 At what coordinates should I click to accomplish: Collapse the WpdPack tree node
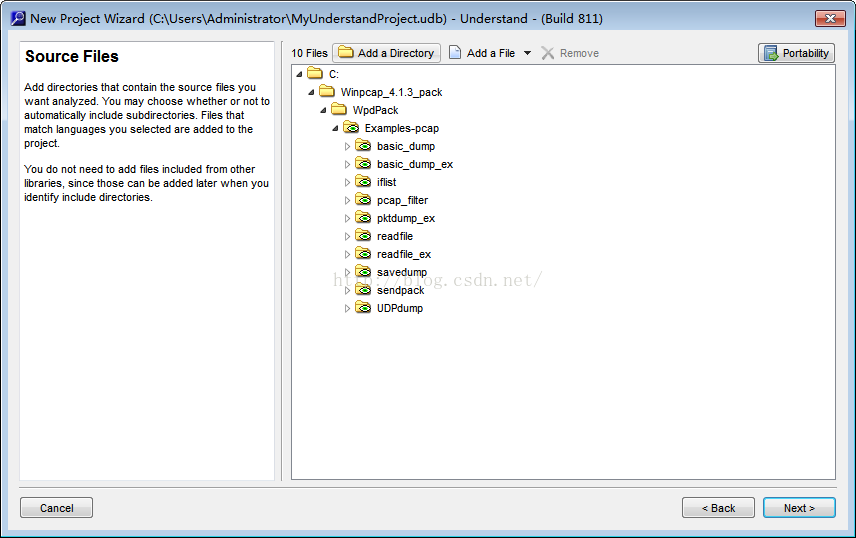tap(323, 110)
